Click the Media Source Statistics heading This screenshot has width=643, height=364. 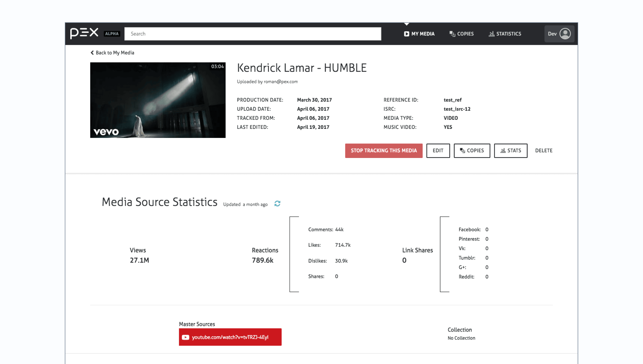[x=159, y=202]
